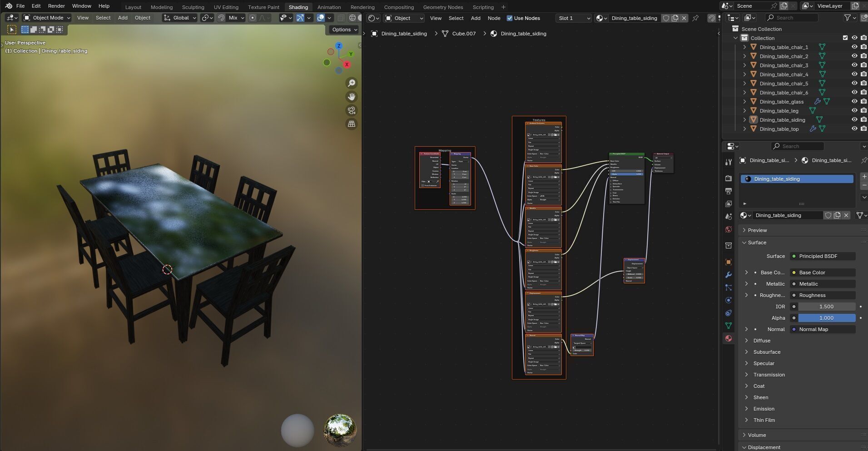Open the Scene properties tab
This screenshot has height=451, width=868.
point(729,217)
